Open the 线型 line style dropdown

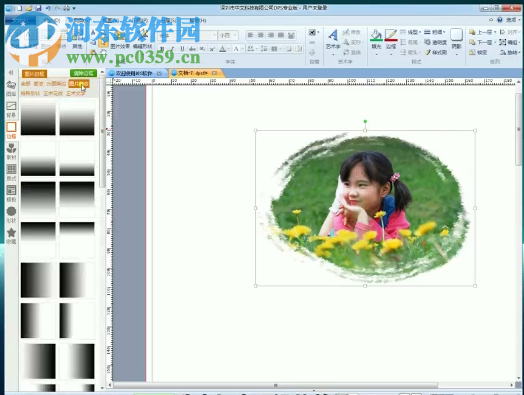pyautogui.click(x=410, y=32)
